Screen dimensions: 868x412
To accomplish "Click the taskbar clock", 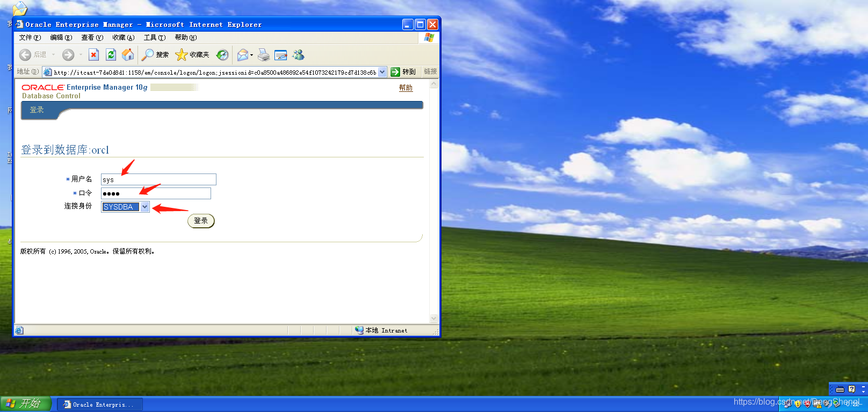I will [853, 404].
